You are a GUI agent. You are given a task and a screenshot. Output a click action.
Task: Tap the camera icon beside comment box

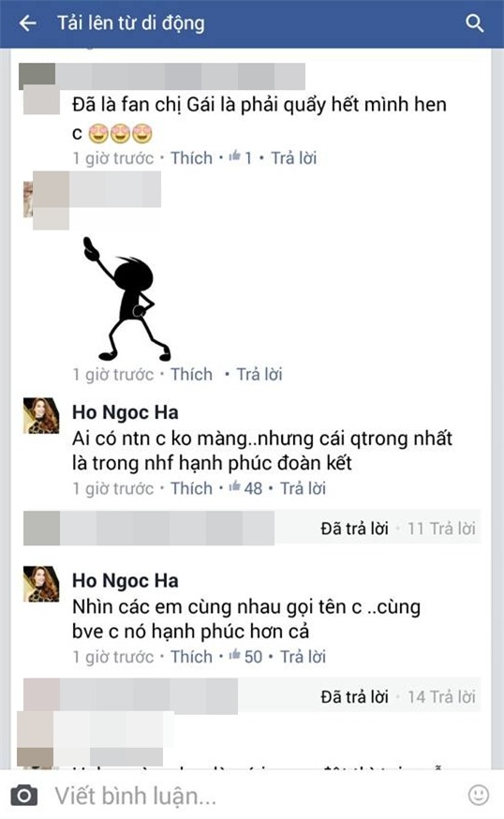click(23, 796)
